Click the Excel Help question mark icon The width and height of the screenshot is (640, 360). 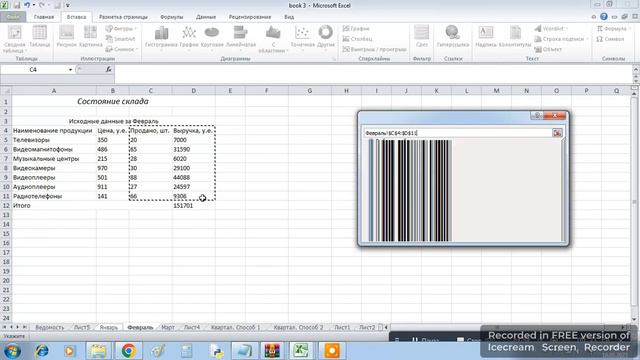coord(604,17)
